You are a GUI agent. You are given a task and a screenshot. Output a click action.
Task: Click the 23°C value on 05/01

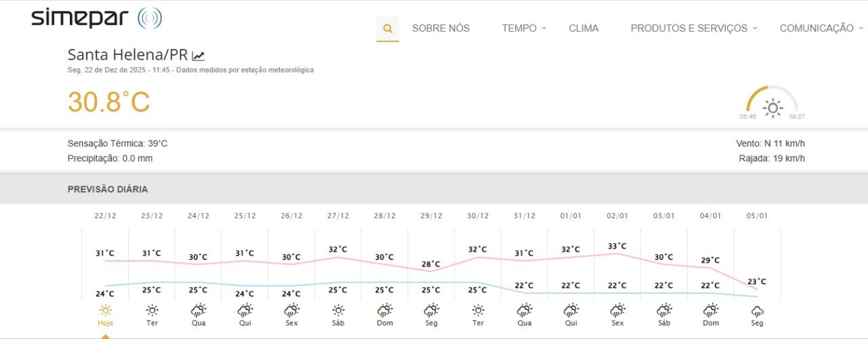pyautogui.click(x=757, y=281)
